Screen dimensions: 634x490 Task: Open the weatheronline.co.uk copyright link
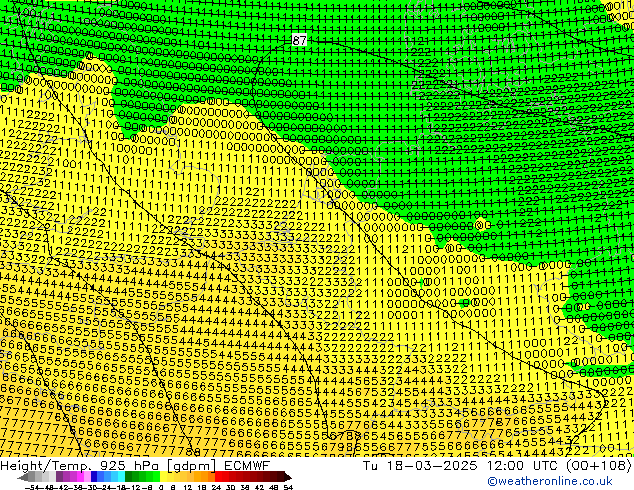point(550,481)
